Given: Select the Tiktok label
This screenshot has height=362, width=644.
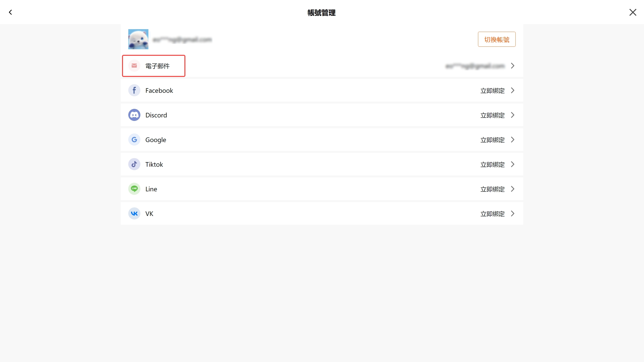Looking at the screenshot, I should point(154,164).
